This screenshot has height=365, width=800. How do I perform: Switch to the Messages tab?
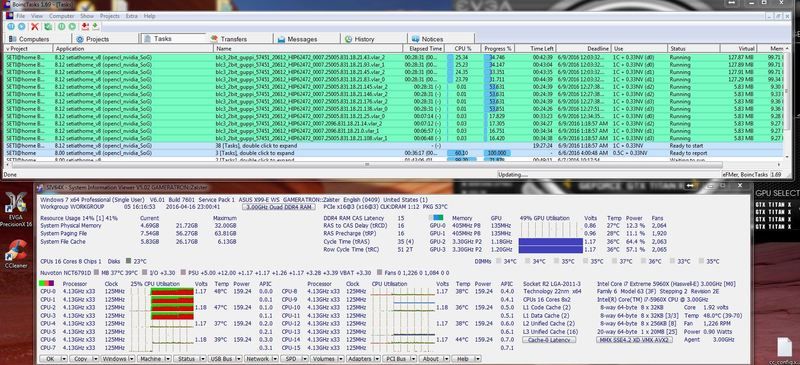pos(307,39)
